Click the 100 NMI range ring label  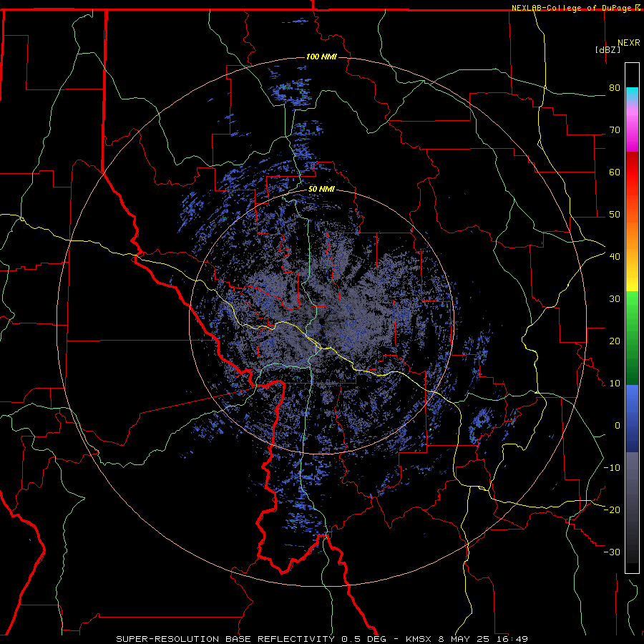point(321,57)
